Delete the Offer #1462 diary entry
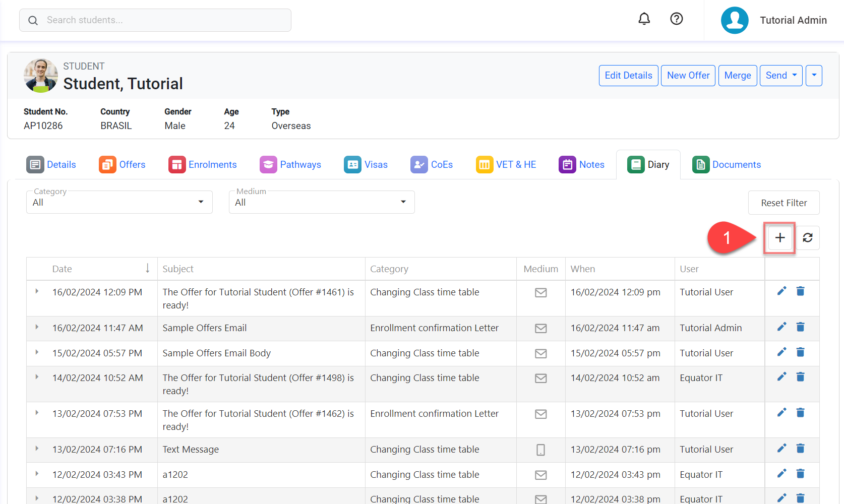Viewport: 844px width, 504px height. click(x=800, y=413)
